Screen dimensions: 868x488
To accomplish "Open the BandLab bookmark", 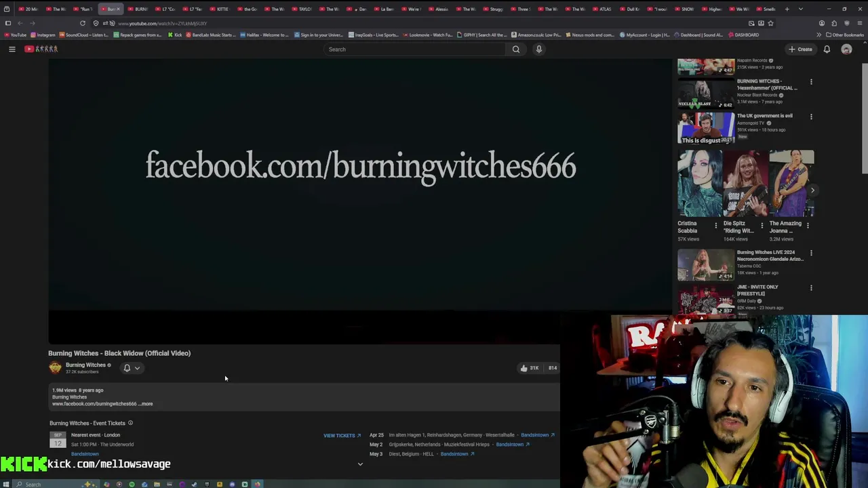I will coord(211,35).
